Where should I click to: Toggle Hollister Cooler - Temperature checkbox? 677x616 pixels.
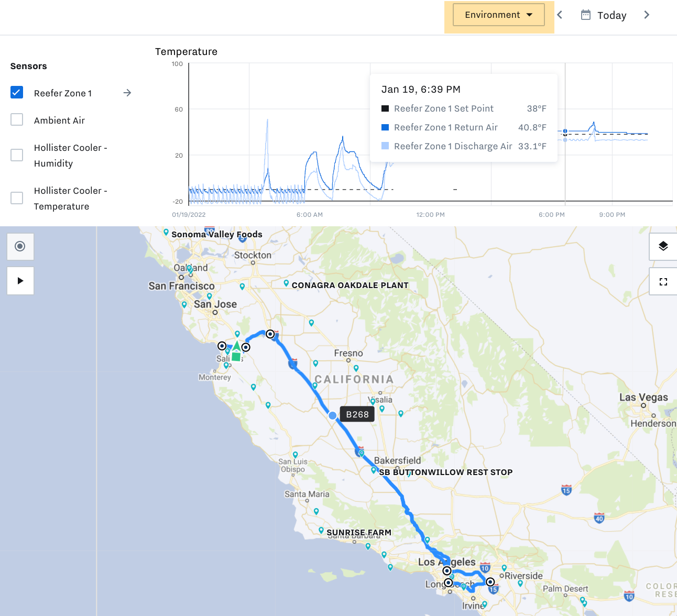17,198
